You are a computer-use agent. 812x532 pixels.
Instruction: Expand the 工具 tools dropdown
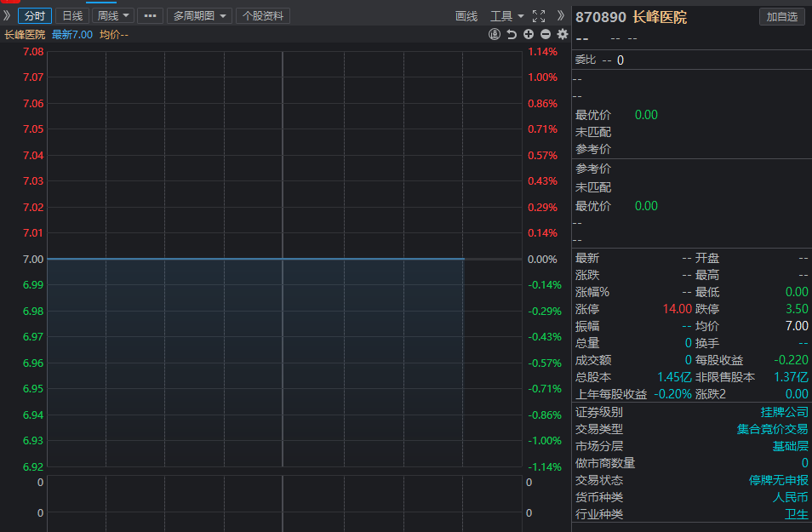[507, 16]
